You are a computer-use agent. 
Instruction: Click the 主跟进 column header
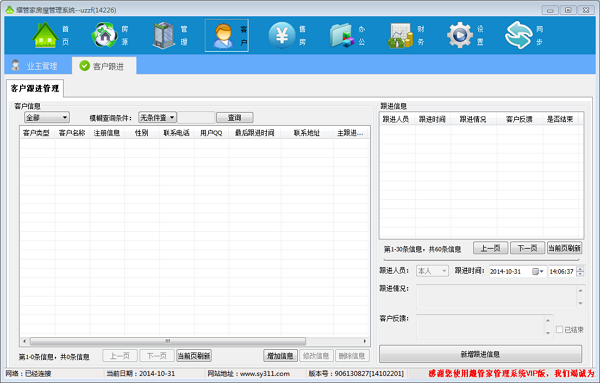coord(350,133)
